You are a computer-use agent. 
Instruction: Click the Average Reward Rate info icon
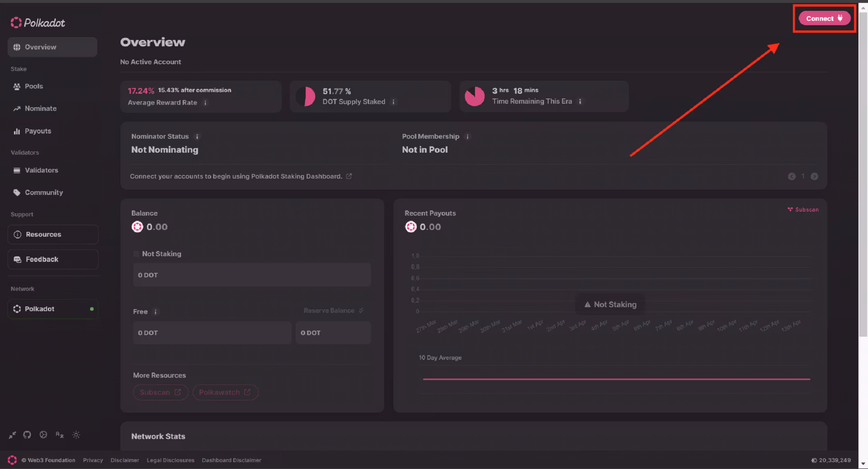click(205, 103)
